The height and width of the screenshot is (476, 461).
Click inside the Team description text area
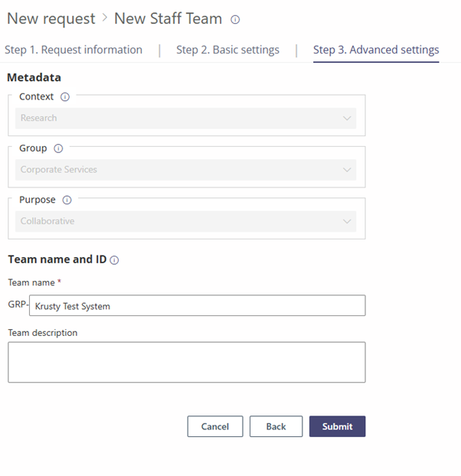(x=186, y=362)
